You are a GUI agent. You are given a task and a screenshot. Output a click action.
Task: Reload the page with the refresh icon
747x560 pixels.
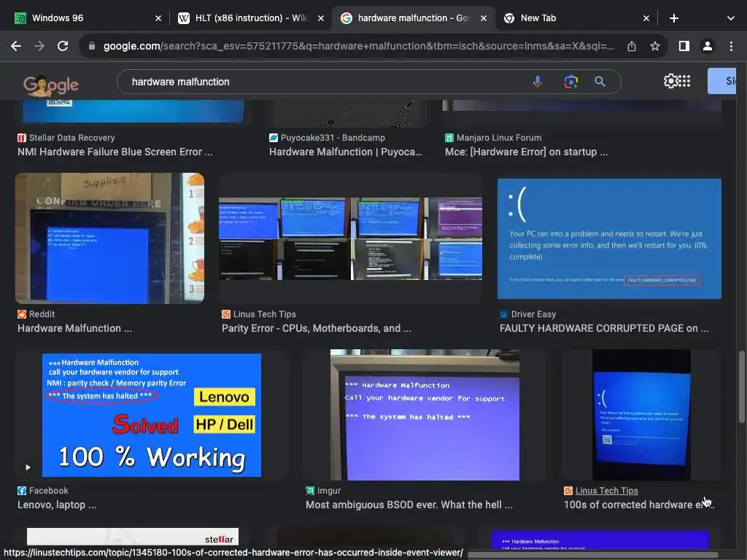pos(63,46)
